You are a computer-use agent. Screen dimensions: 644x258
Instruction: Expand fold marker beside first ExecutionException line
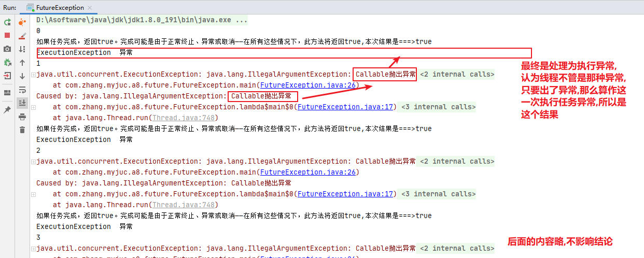(33, 75)
